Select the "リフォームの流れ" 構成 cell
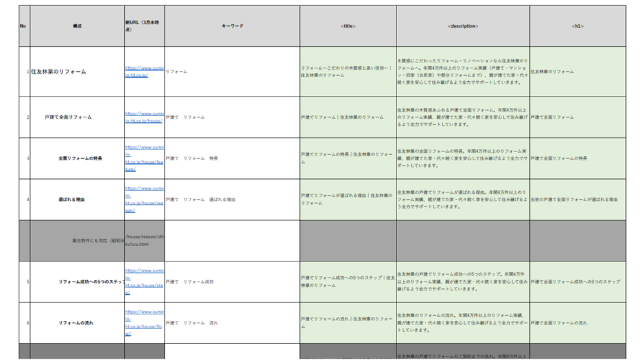 point(77,323)
